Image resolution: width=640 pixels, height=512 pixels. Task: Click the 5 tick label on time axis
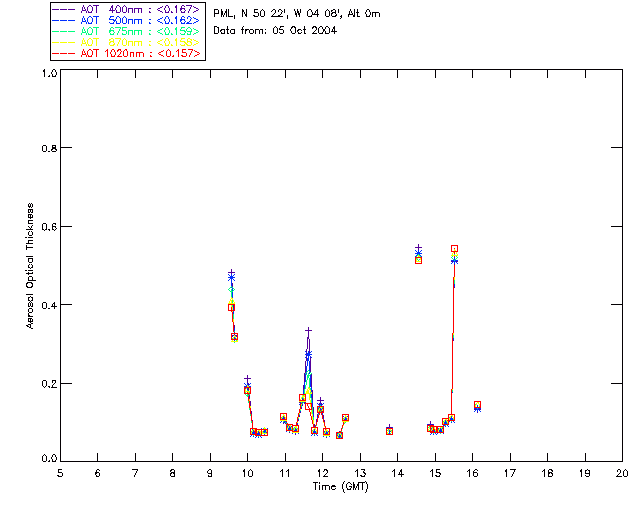(x=60, y=472)
